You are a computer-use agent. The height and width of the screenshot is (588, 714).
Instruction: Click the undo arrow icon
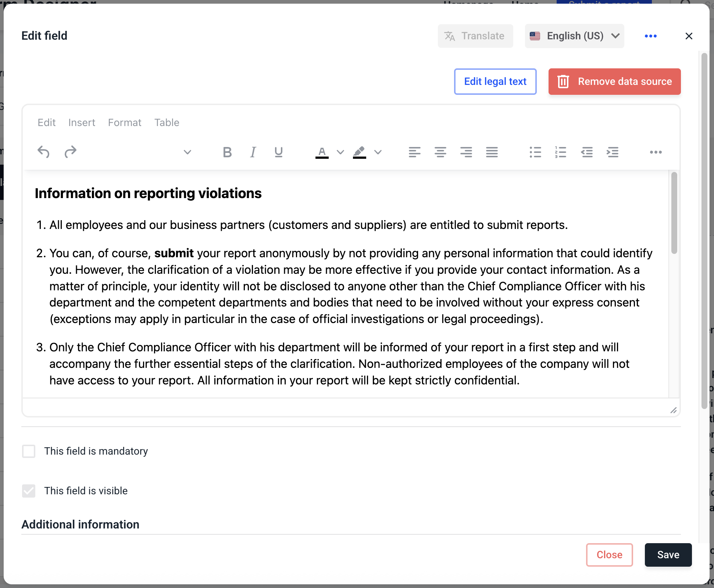[43, 152]
